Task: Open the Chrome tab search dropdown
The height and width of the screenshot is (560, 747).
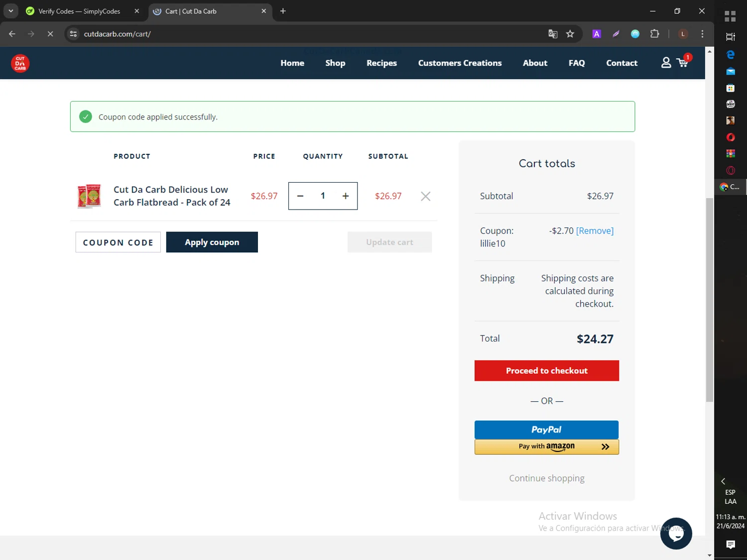Action: pos(10,11)
